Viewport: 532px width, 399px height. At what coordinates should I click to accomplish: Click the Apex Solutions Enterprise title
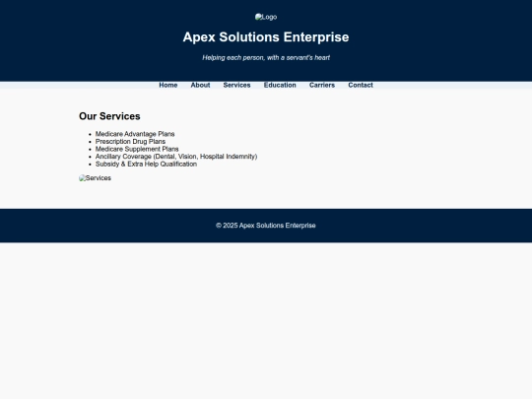[x=266, y=37]
